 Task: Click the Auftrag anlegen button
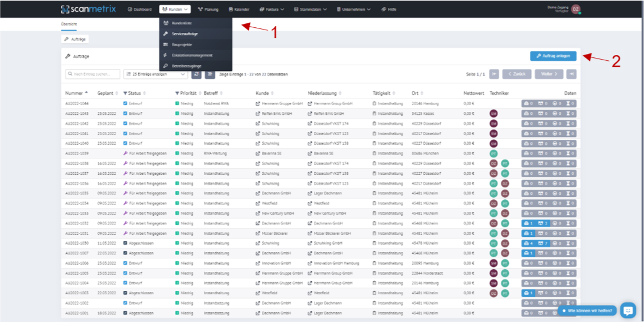pyautogui.click(x=553, y=56)
